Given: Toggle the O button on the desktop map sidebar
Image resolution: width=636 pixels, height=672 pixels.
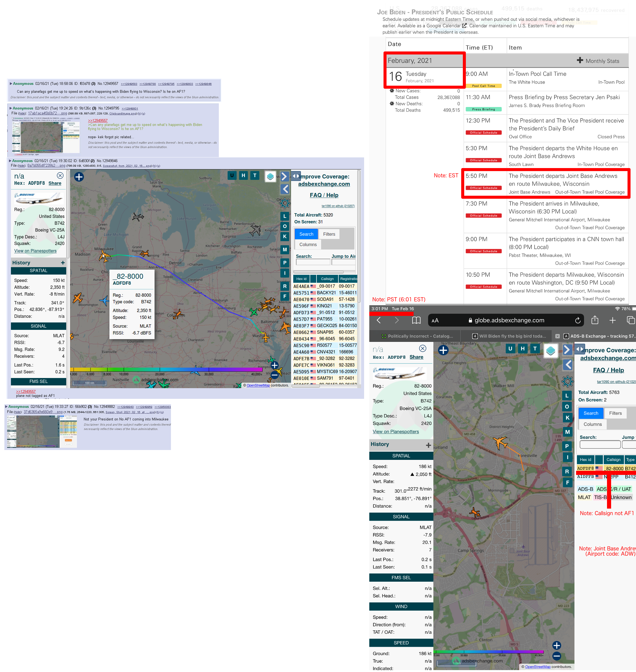Looking at the screenshot, I should tap(285, 226).
